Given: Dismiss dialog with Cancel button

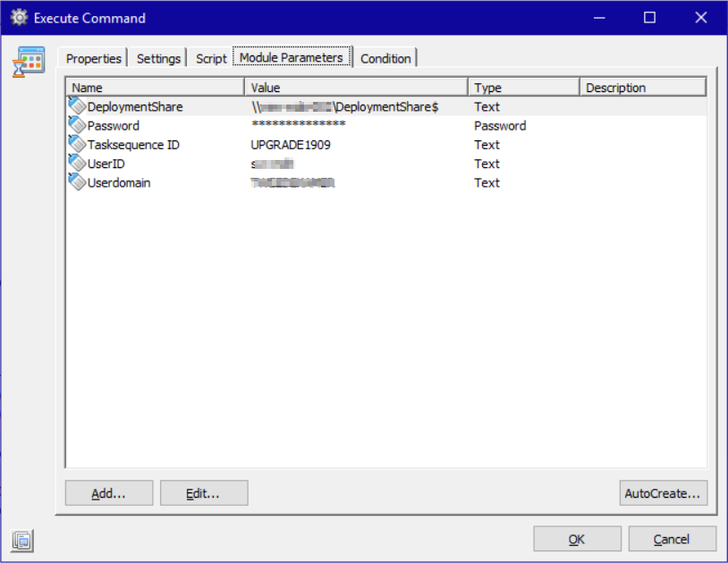Looking at the screenshot, I should click(x=672, y=539).
